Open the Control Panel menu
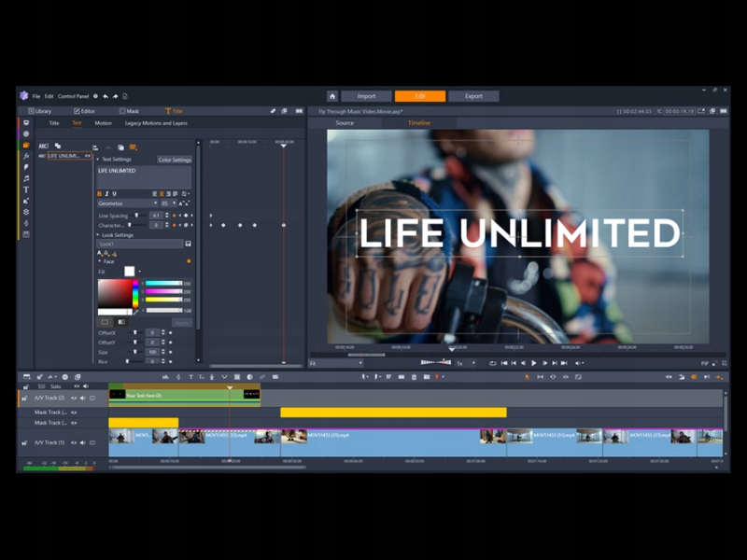This screenshot has height=560, width=747. click(x=73, y=96)
